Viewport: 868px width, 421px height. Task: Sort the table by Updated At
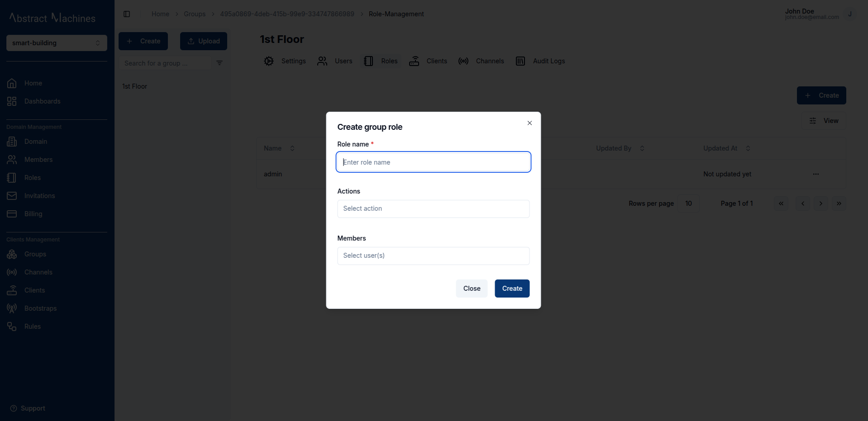click(727, 148)
